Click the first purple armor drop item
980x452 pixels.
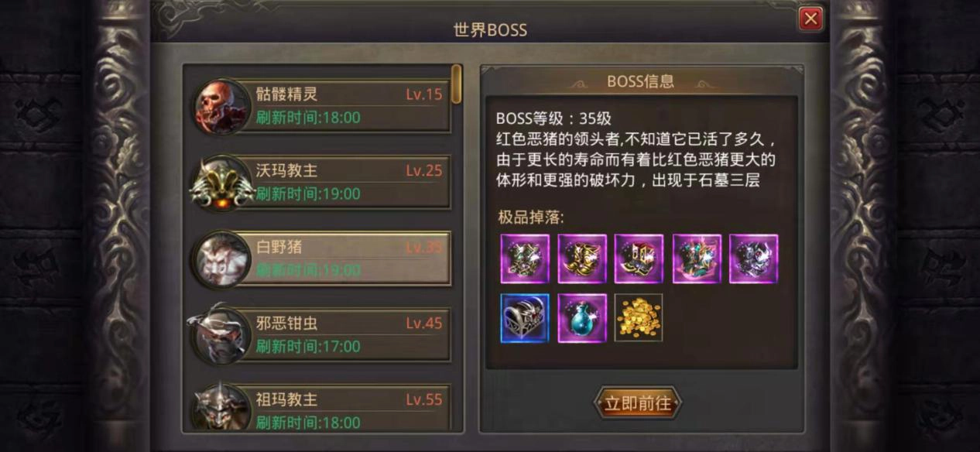coord(525,259)
